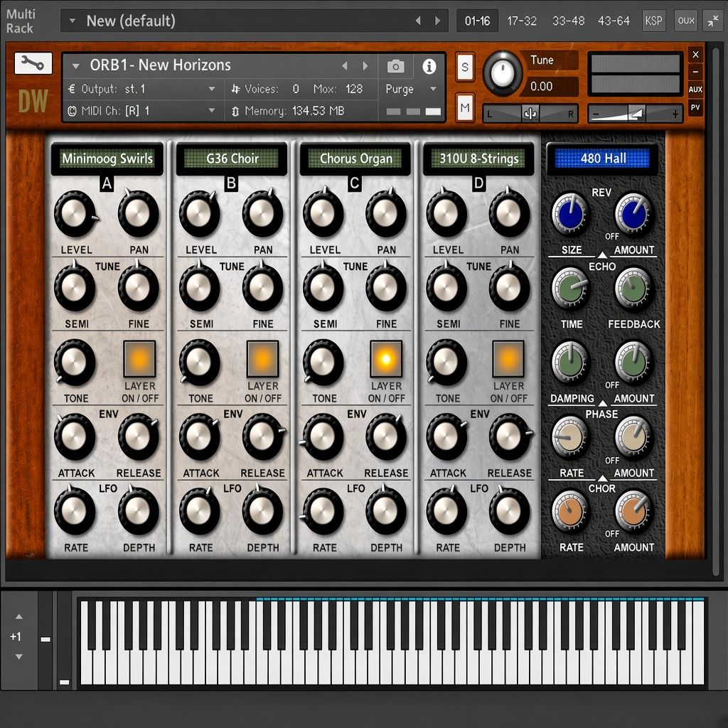Click the master Tune knob
The height and width of the screenshot is (728, 728).
click(503, 73)
